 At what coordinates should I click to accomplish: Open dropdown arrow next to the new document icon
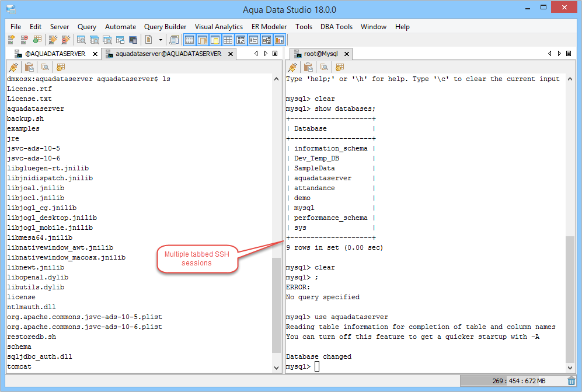point(161,40)
